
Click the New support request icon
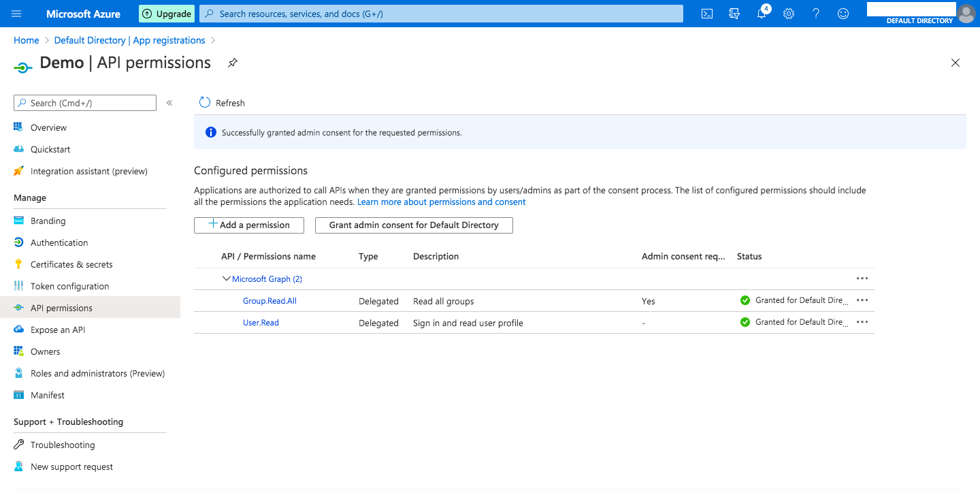pos(18,466)
